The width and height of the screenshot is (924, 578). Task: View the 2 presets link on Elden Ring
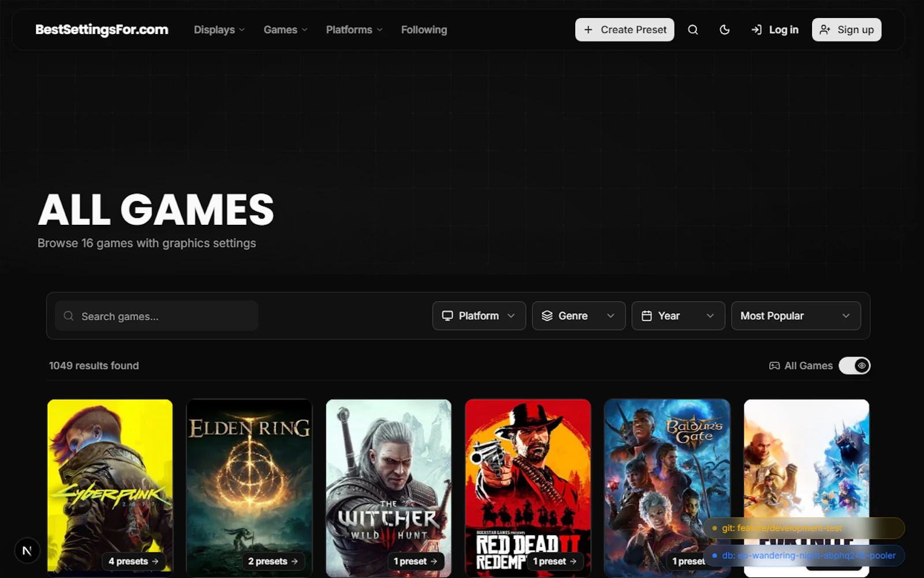tap(273, 561)
